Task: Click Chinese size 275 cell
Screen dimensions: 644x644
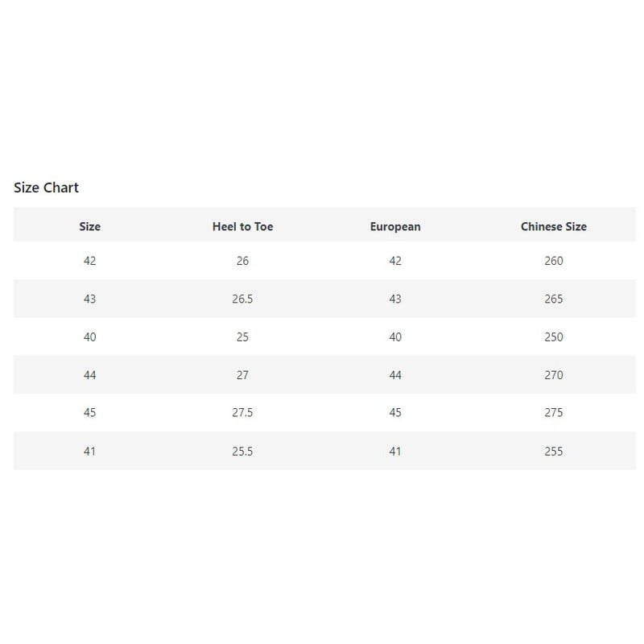Action: point(554,412)
